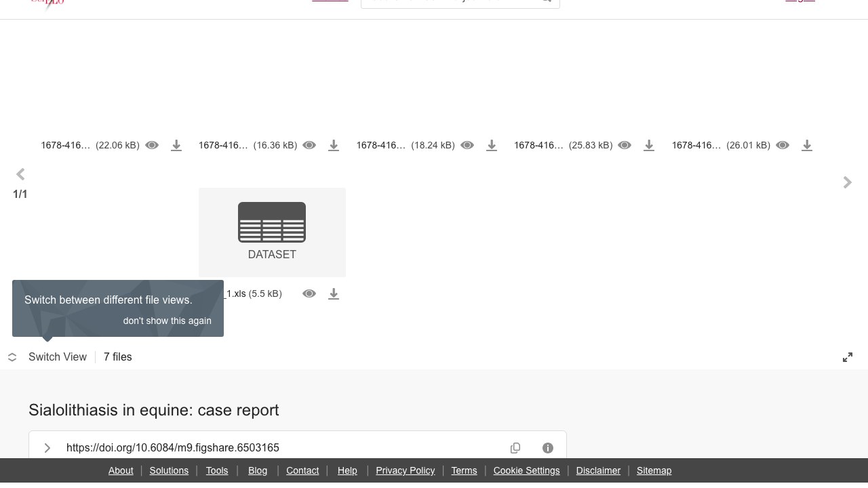The width and height of the screenshot is (868, 488).
Task: Dismiss tooltip with don't show this again
Action: tap(167, 321)
